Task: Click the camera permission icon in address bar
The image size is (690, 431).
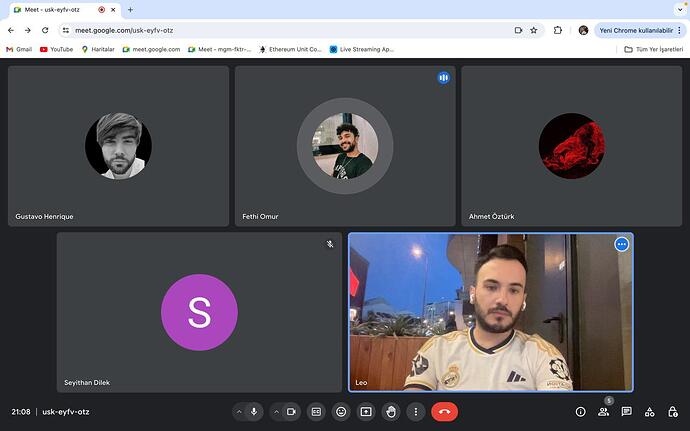Action: tap(518, 30)
